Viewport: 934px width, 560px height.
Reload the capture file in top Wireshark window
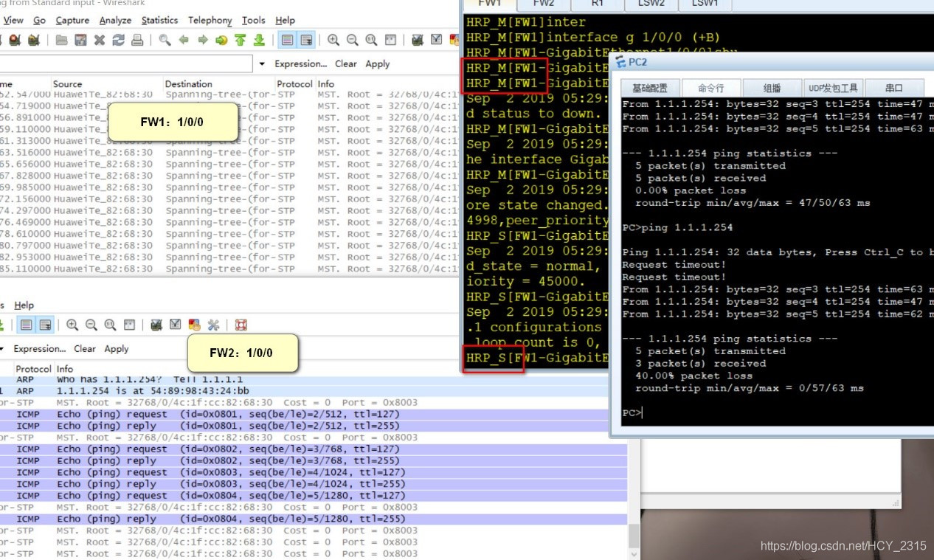[x=118, y=40]
